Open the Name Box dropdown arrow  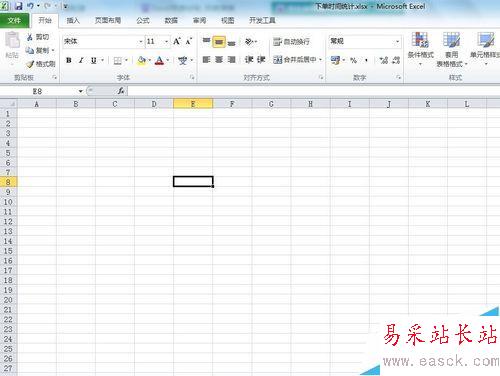coord(80,91)
